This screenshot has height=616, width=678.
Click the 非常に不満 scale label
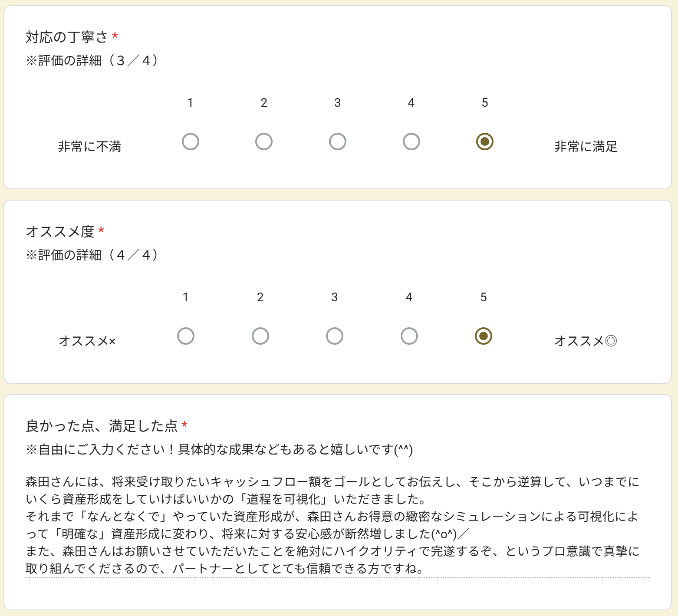point(89,147)
